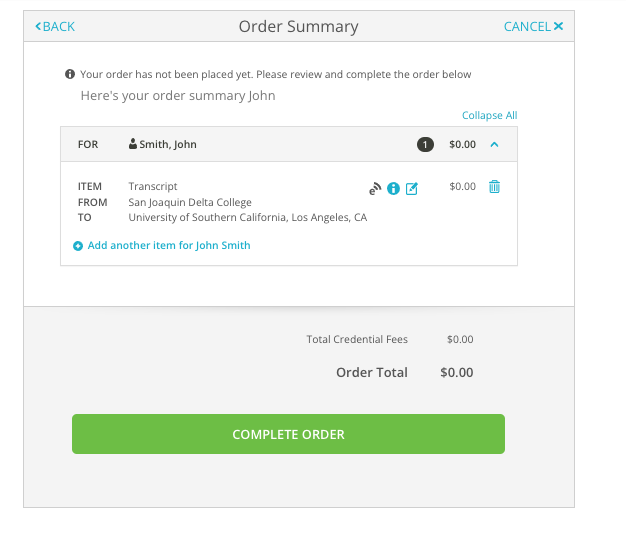Select the Smith, John recipient name
626x536 pixels.
click(x=168, y=144)
